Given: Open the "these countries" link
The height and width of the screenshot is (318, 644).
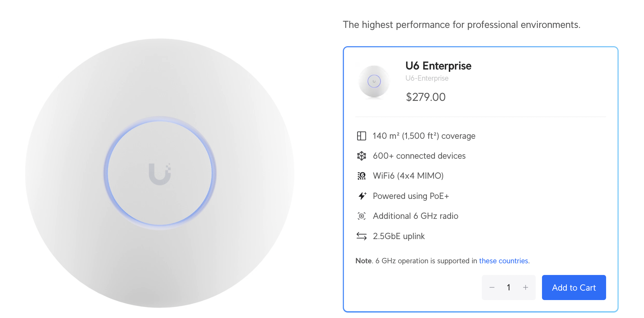Looking at the screenshot, I should click(x=504, y=261).
